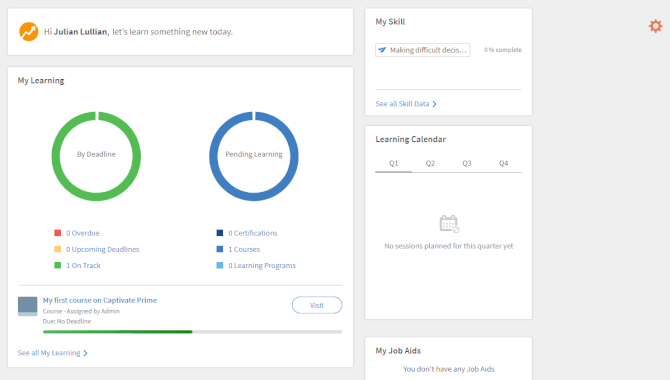Click the 0 Learning Programs entry
The image size is (670, 380).
tap(262, 265)
